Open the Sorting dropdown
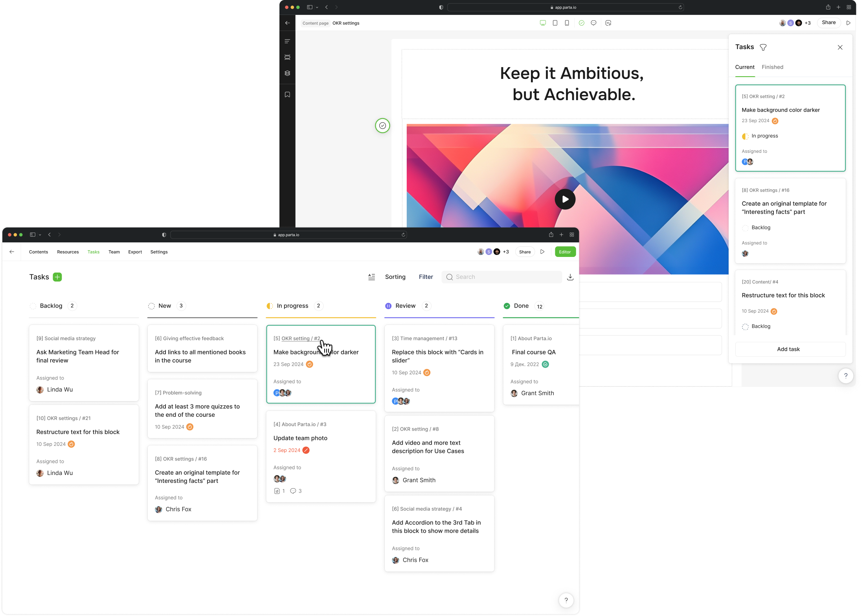The image size is (865, 616). [x=395, y=277]
